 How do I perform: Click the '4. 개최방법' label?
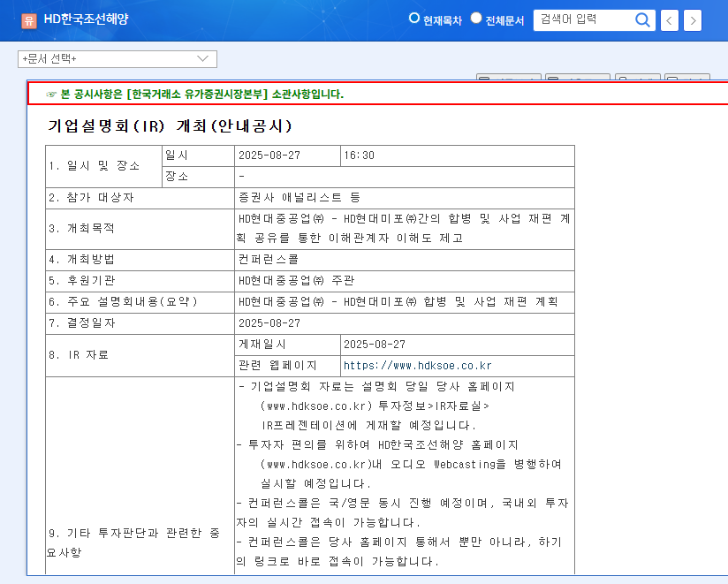pos(81,260)
